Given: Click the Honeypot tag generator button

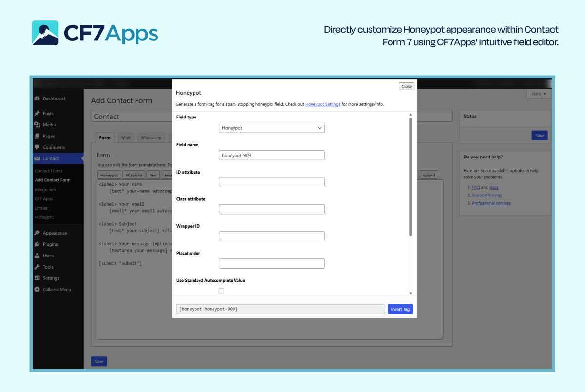Looking at the screenshot, I should pyautogui.click(x=109, y=175).
